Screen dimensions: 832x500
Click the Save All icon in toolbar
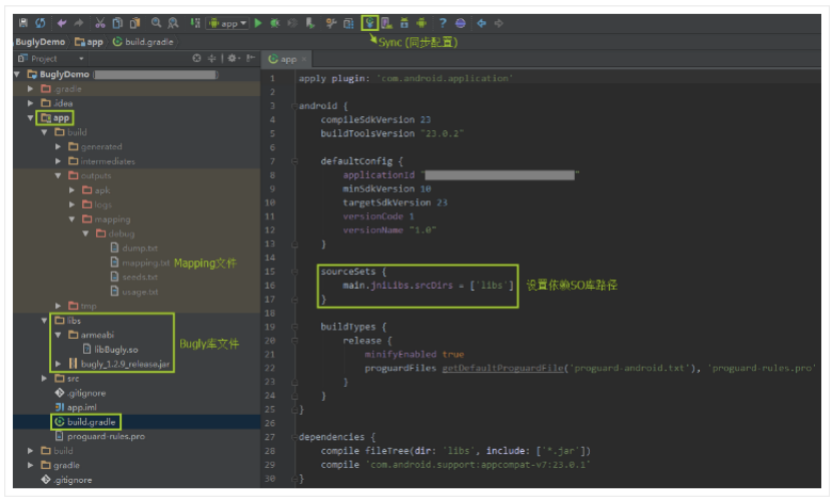point(23,22)
